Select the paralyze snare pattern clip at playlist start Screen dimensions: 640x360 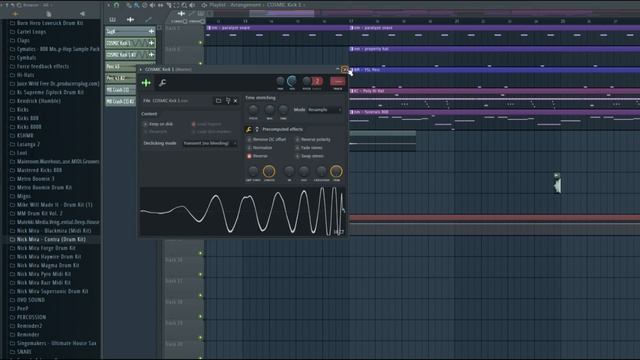(x=277, y=28)
